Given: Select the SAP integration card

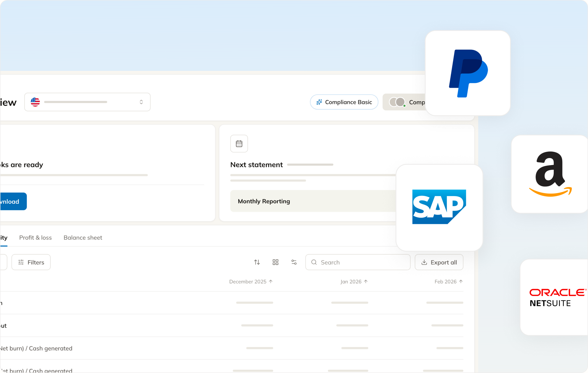Looking at the screenshot, I should point(439,208).
